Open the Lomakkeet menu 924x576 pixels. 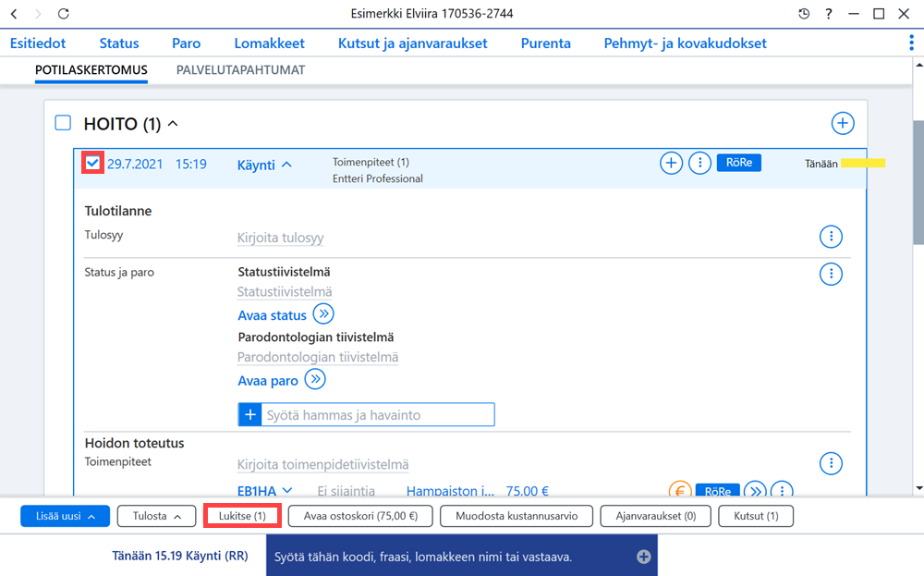(269, 43)
